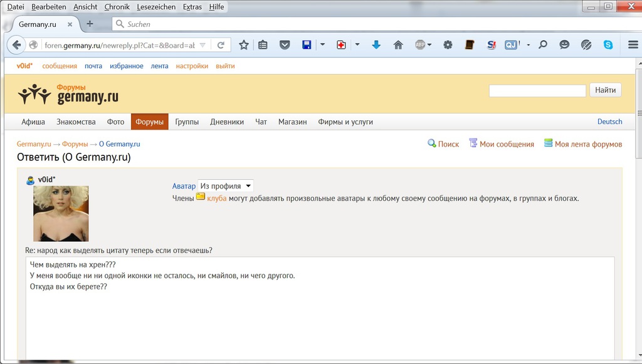Screen dimensions: 642x364
Task: Click the bookmark star icon
Action: coord(244,45)
